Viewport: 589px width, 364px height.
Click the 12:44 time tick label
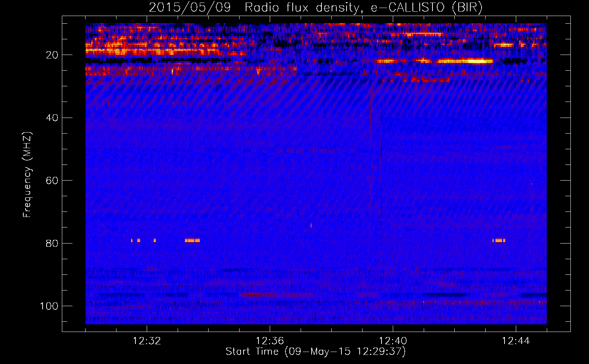[516, 341]
